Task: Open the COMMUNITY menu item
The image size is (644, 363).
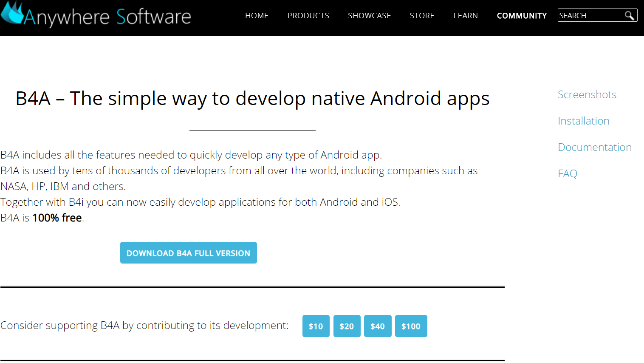Action: tap(522, 15)
